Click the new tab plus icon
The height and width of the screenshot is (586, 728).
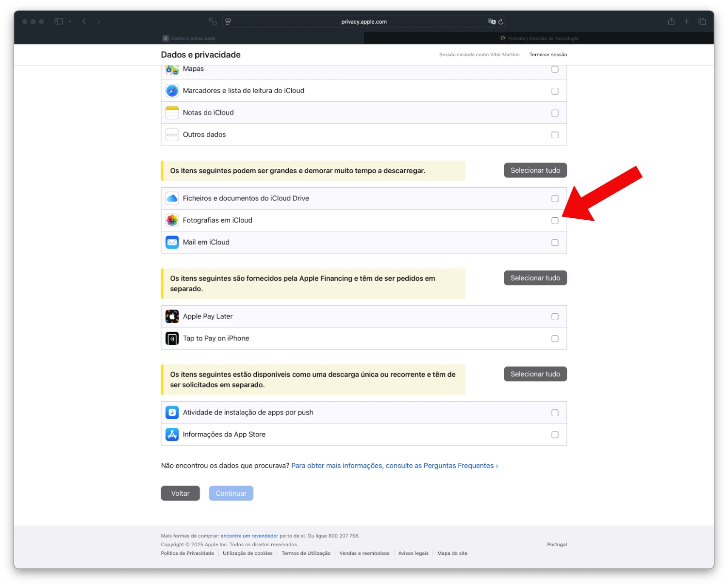pyautogui.click(x=686, y=21)
